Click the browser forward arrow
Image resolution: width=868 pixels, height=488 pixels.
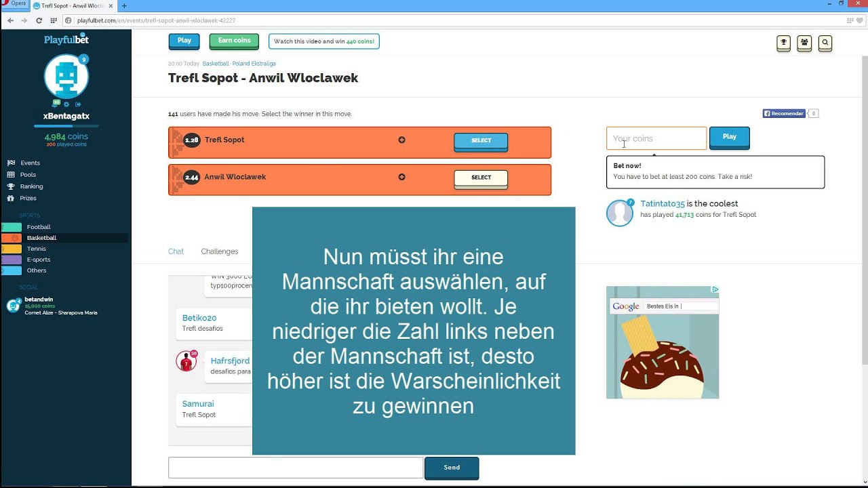coord(24,20)
